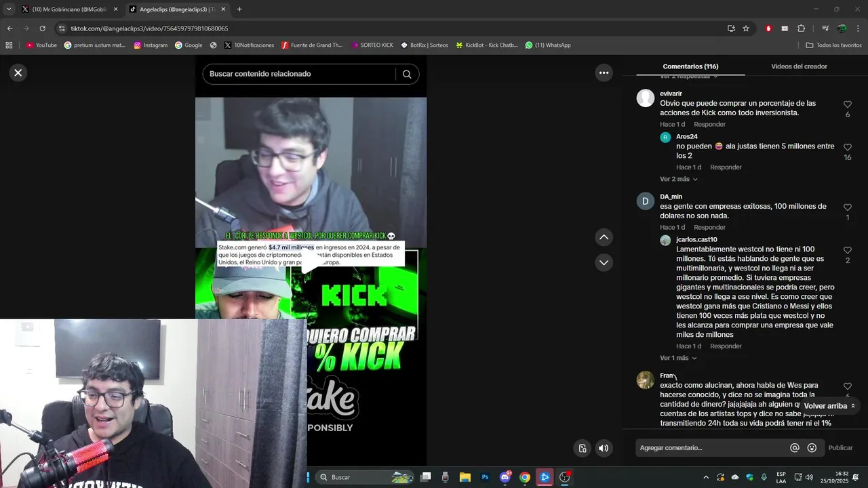Open the emoji picker in comment box
The width and height of the screenshot is (868, 488).
pyautogui.click(x=812, y=448)
